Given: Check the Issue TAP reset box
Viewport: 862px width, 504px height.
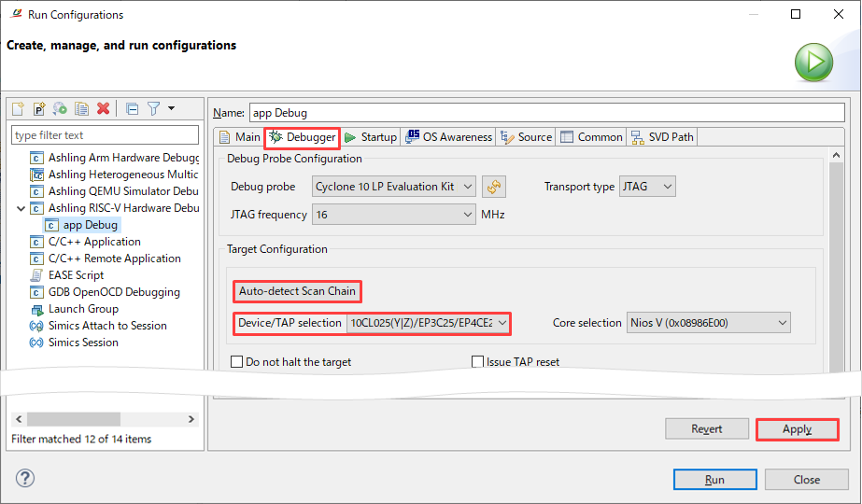Looking at the screenshot, I should coord(478,361).
